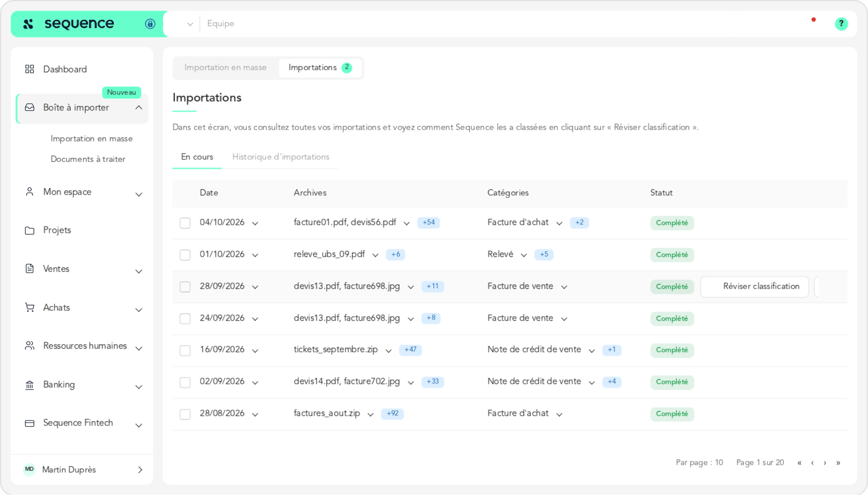Click the MD avatar of Martin Duprès
The width and height of the screenshot is (868, 497).
pos(29,469)
